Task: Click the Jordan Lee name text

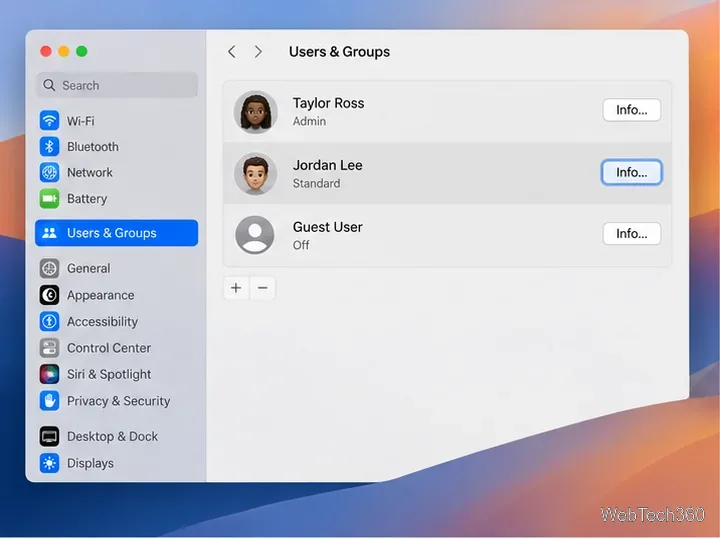Action: [327, 165]
